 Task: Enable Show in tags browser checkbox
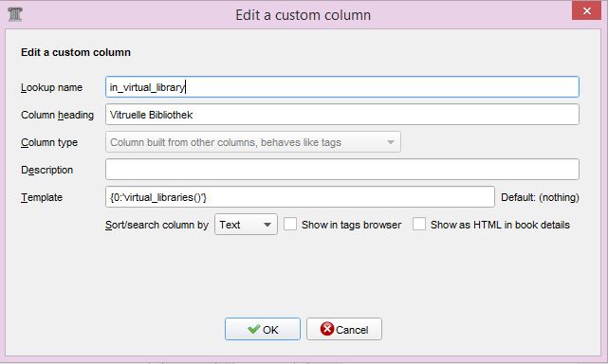[290, 224]
